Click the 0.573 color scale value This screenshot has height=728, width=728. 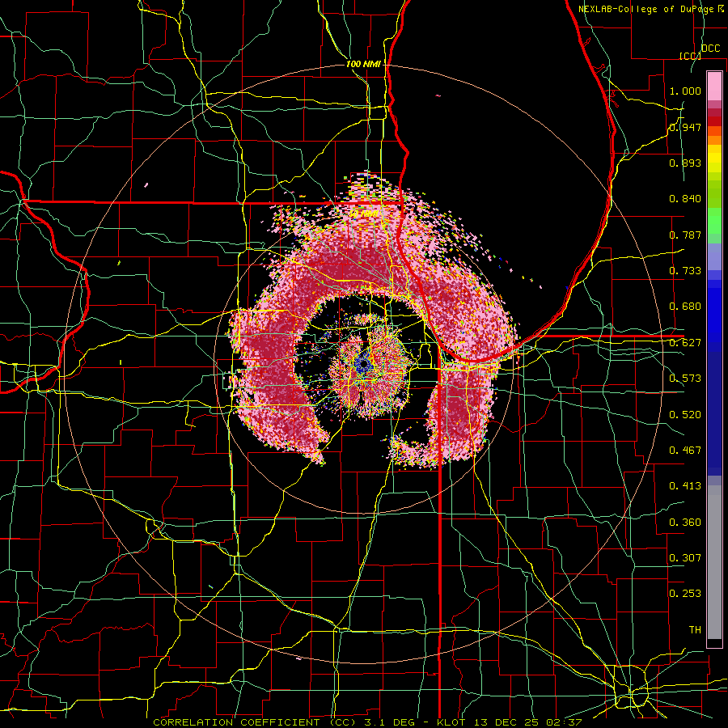pos(685,379)
